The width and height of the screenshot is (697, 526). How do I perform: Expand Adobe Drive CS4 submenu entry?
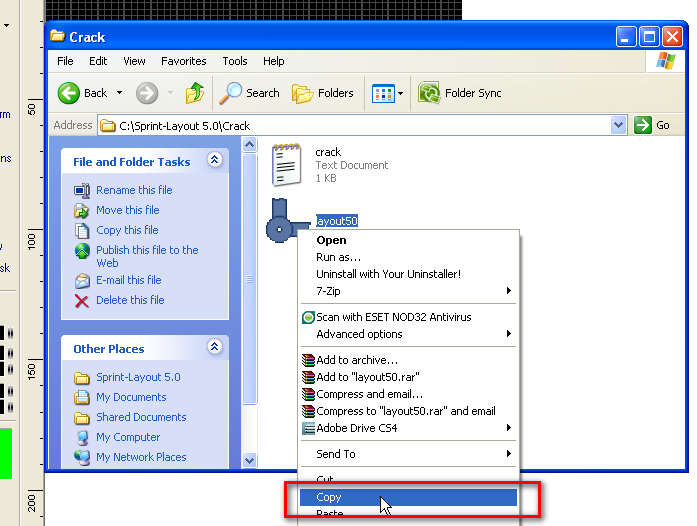(x=409, y=428)
